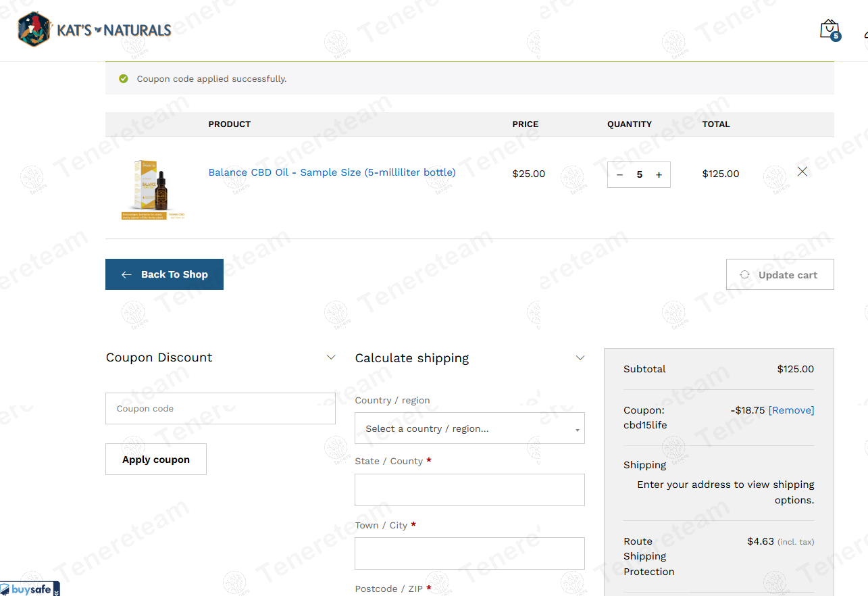
Task: Increase quantity with the plus button
Action: pyautogui.click(x=659, y=175)
